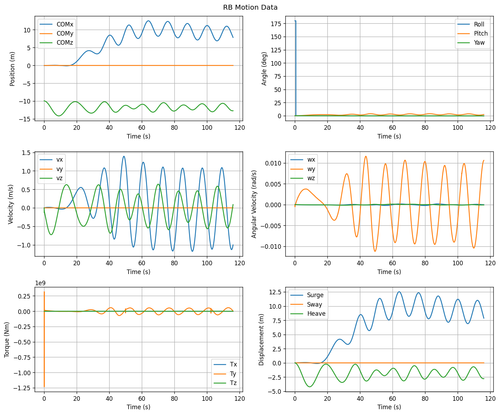The width and height of the screenshot is (500, 415).
Task: Choose the wx legend entry
Action: pos(302,160)
